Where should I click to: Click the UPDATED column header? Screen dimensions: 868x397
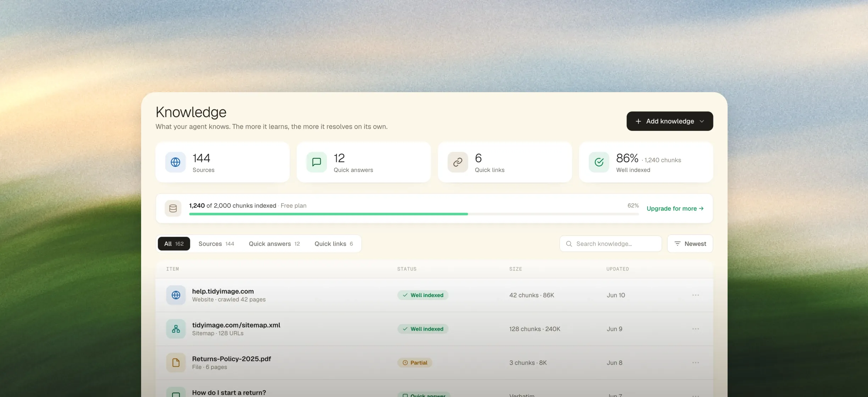[618, 269]
